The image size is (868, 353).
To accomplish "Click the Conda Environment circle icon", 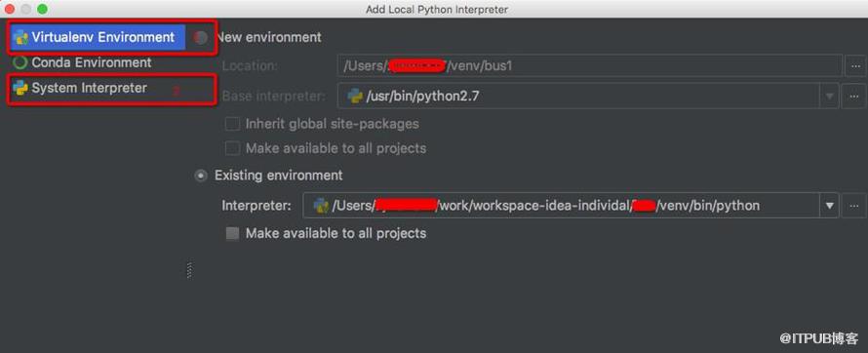I will tap(20, 62).
